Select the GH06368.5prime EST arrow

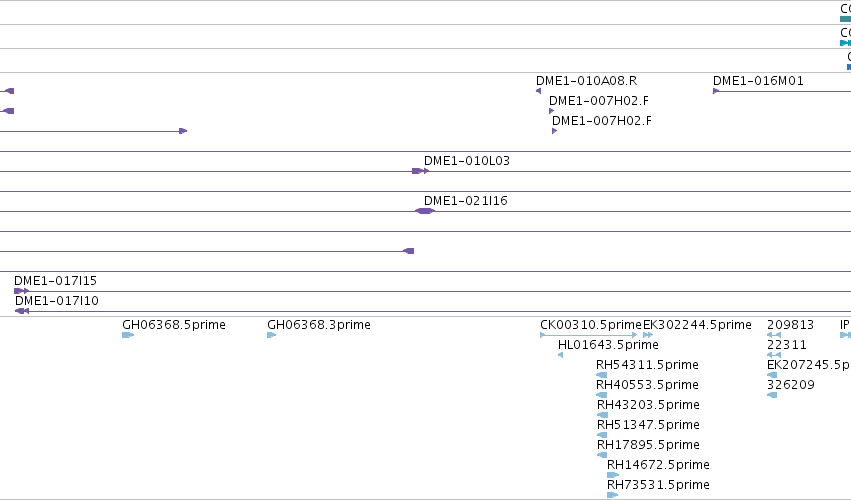pyautogui.click(x=128, y=335)
